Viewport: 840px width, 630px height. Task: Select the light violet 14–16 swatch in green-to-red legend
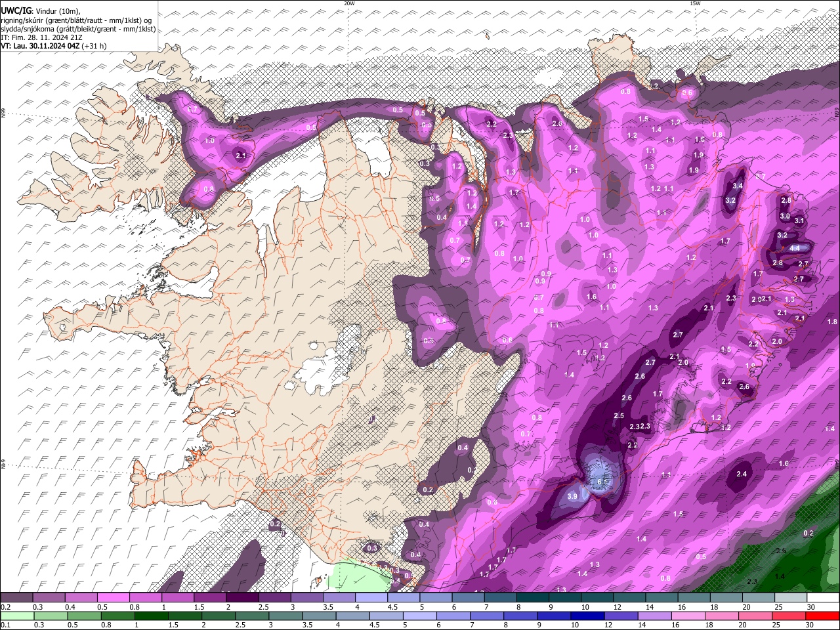point(654,616)
